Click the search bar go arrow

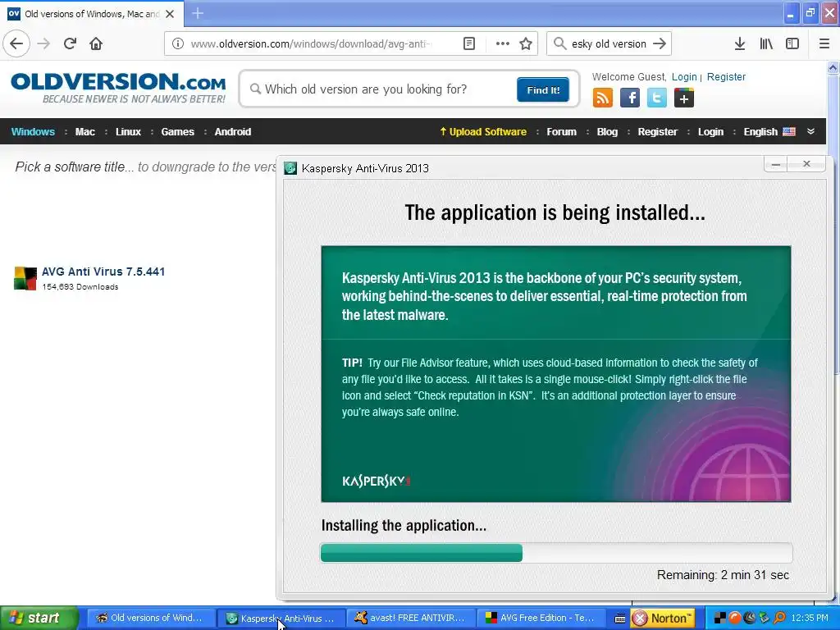pos(660,43)
